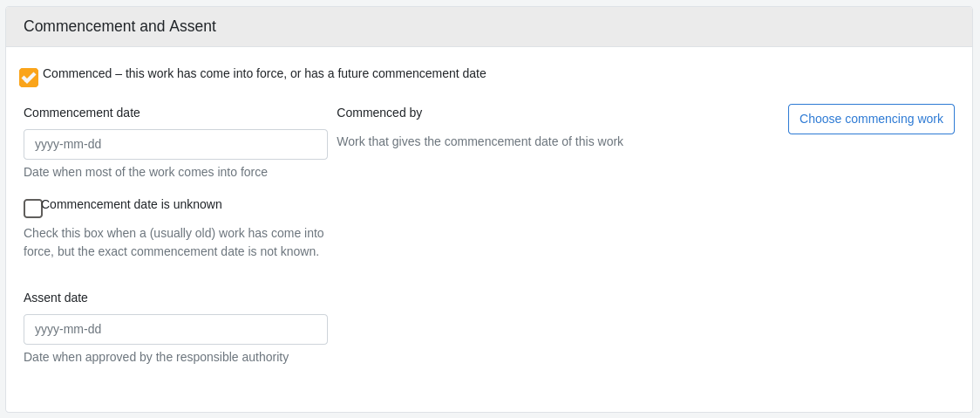This screenshot has height=418, width=980.
Task: Uncheck the orange Commenced checkbox
Action: point(29,78)
